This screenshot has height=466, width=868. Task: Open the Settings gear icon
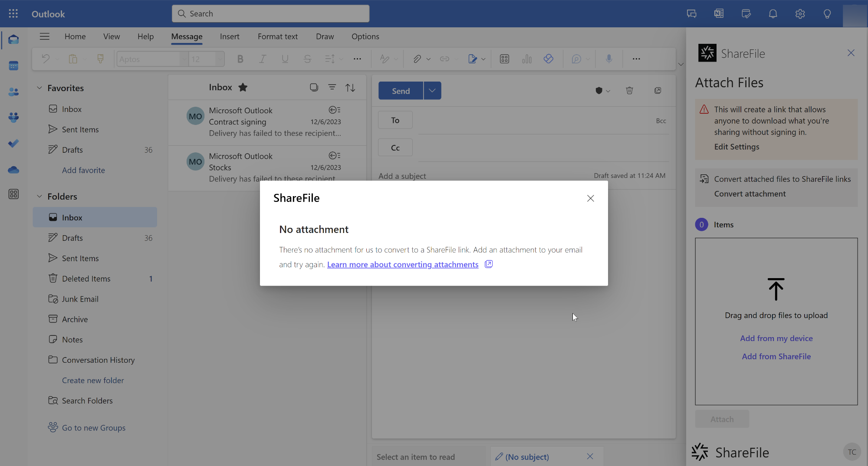point(800,13)
